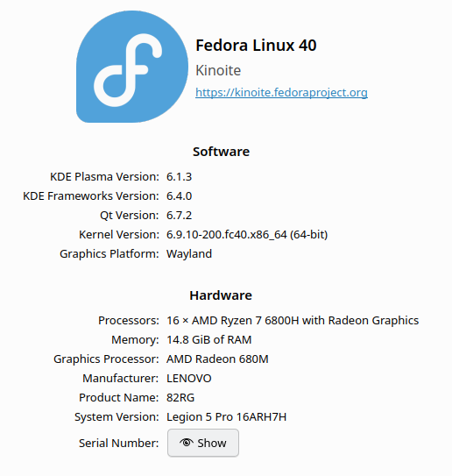Click the Fedora logo icon
Viewport: 452px width, 476px height.
(x=132, y=67)
